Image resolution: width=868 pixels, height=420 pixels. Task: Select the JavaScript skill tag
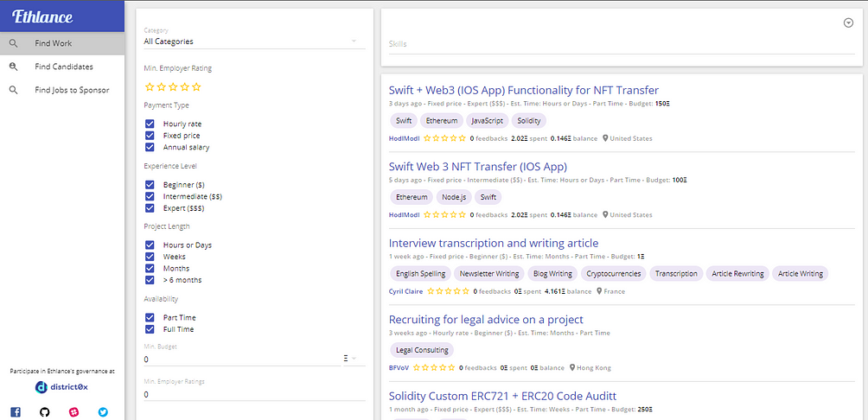coord(487,121)
